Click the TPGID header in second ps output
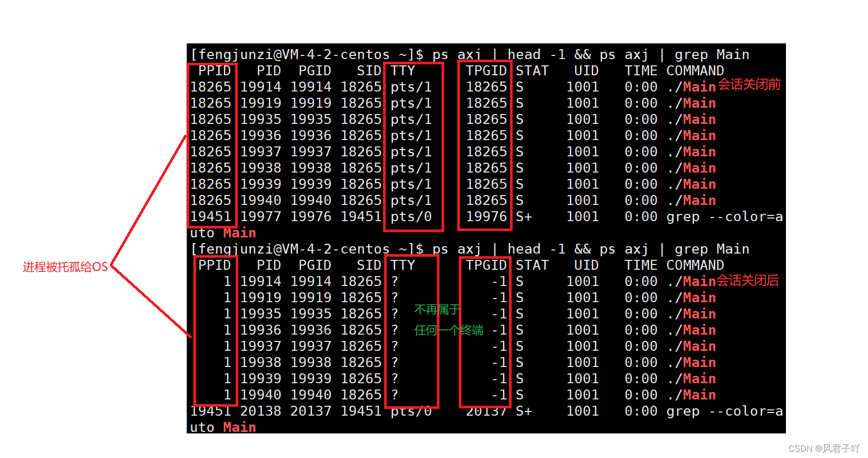Viewport: 868px width, 458px height. pos(486,265)
